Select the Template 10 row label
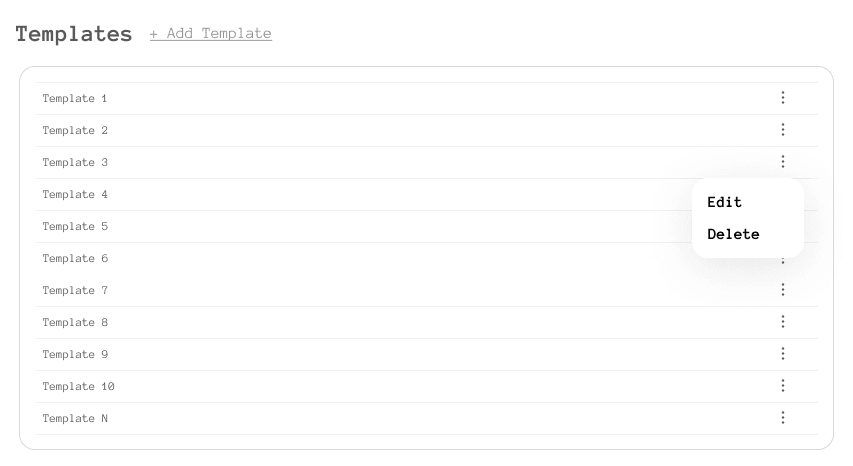Screen dimensions: 853x466 point(78,387)
